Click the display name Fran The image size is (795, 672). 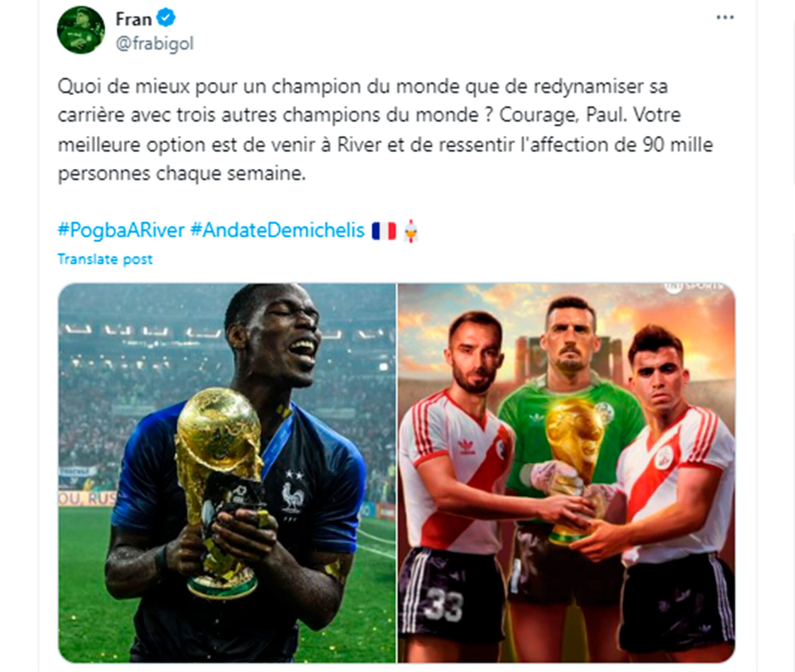click(133, 19)
